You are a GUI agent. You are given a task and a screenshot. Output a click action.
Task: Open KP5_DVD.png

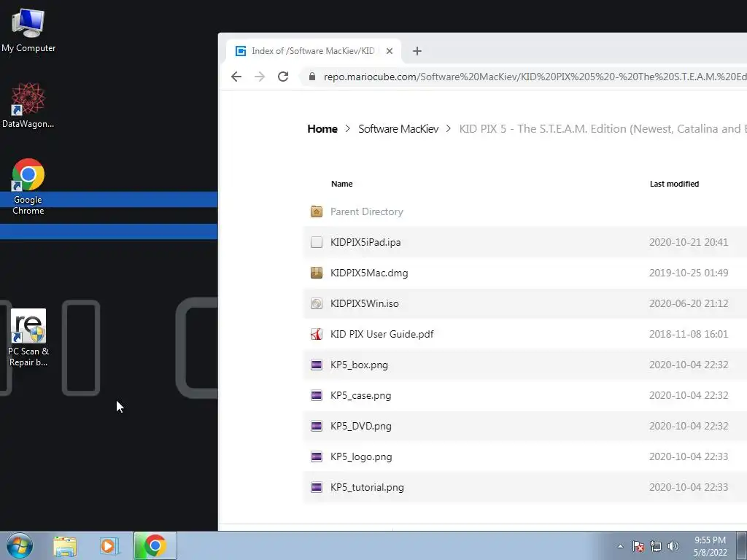pyautogui.click(x=361, y=426)
